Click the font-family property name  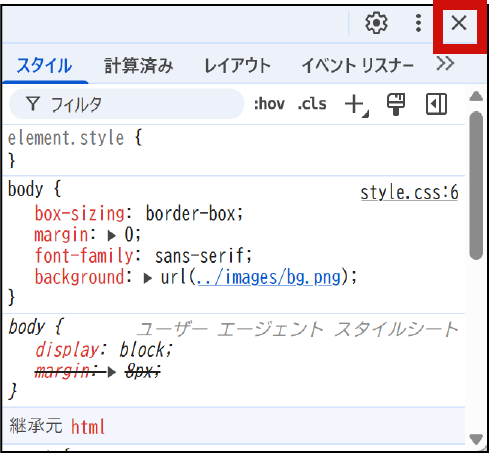(84, 256)
